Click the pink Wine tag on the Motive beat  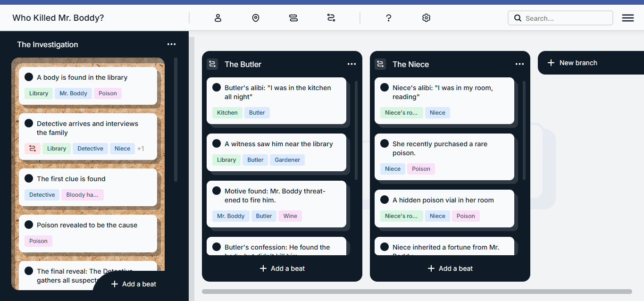pyautogui.click(x=290, y=216)
